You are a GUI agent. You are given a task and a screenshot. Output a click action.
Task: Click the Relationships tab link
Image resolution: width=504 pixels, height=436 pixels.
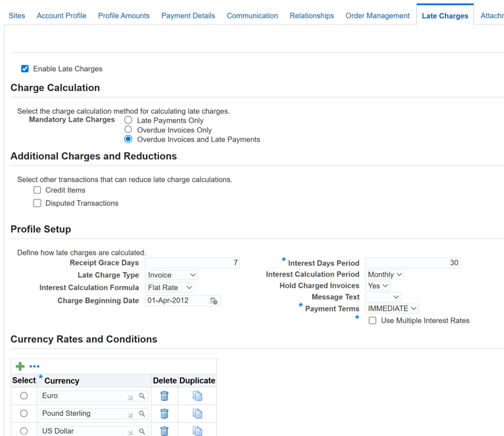pos(312,16)
